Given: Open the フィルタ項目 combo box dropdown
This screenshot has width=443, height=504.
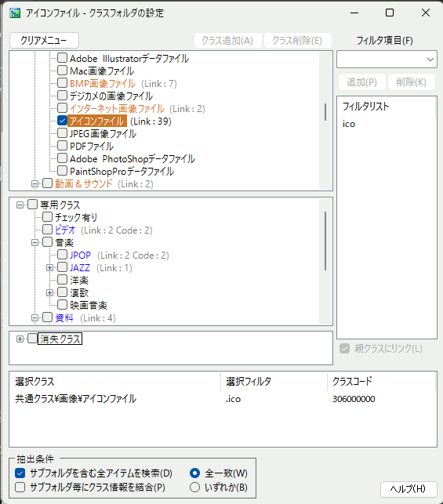Looking at the screenshot, I should [x=430, y=60].
